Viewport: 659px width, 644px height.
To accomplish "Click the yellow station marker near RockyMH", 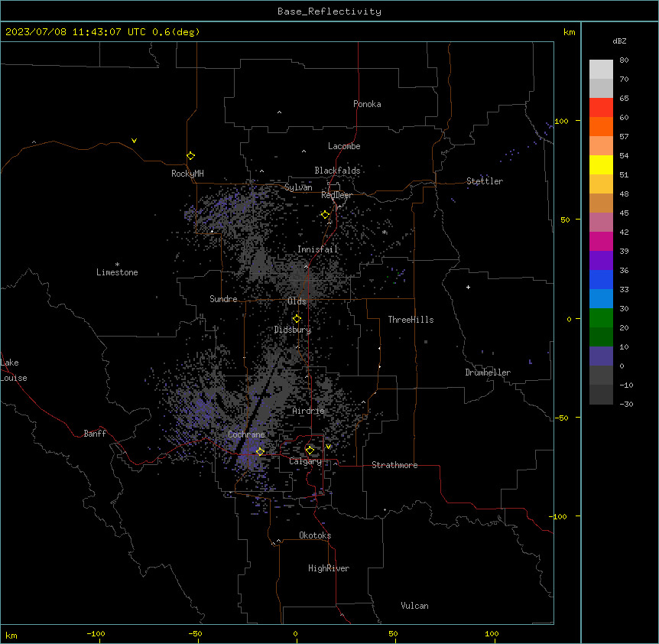I will point(190,156).
